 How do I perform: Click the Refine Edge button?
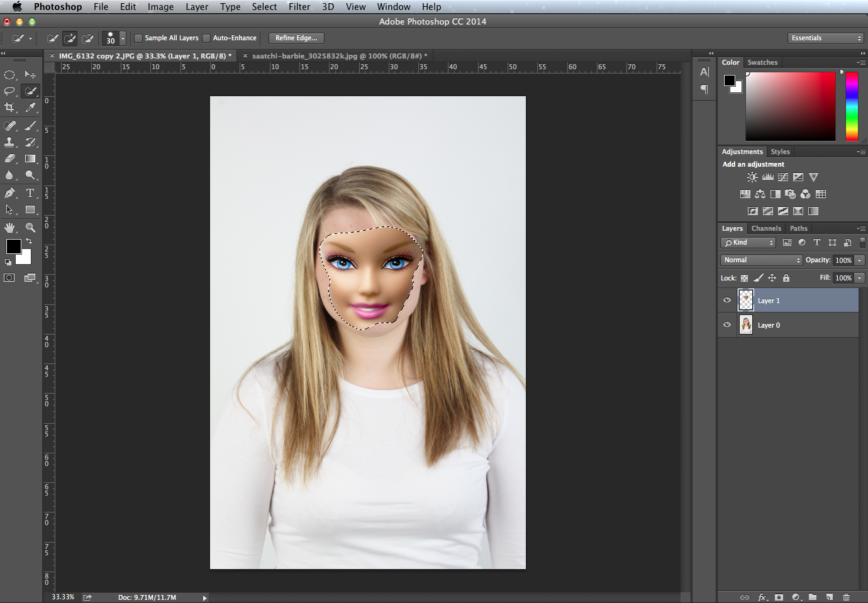(x=296, y=38)
